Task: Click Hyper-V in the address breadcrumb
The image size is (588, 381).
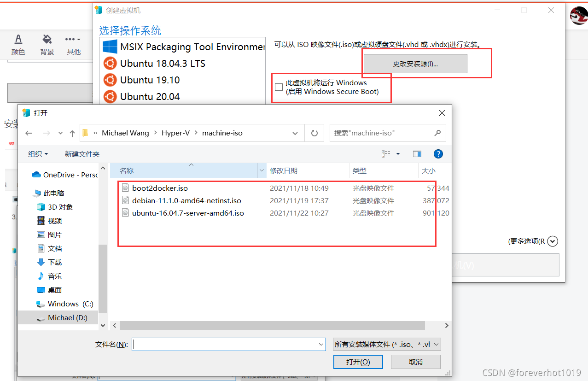Action: (175, 133)
